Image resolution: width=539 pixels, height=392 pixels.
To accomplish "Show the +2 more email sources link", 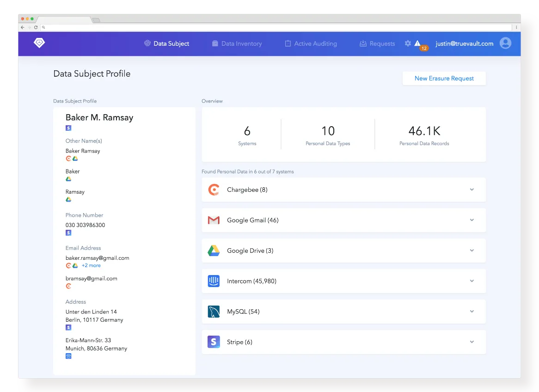I will tap(91, 265).
